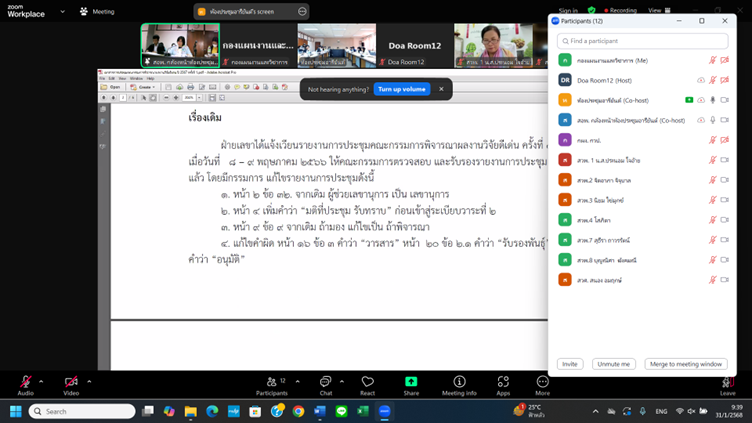
Task: Open Zoom Workplace dropdown chevron
Action: point(62,12)
